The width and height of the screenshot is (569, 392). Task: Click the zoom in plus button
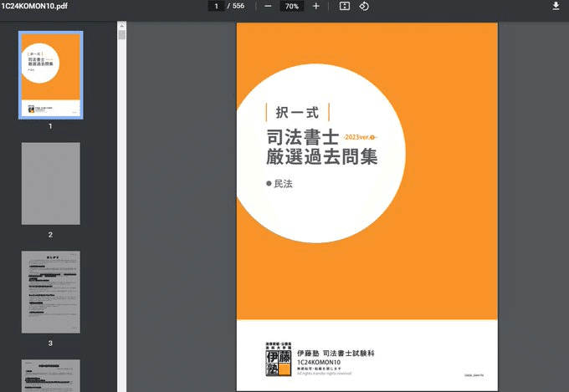tap(315, 6)
